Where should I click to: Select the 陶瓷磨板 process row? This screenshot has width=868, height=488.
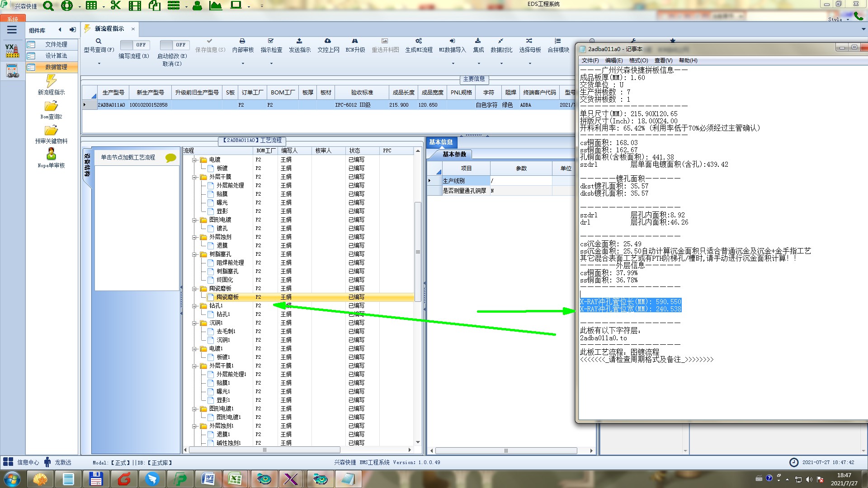pyautogui.click(x=298, y=297)
